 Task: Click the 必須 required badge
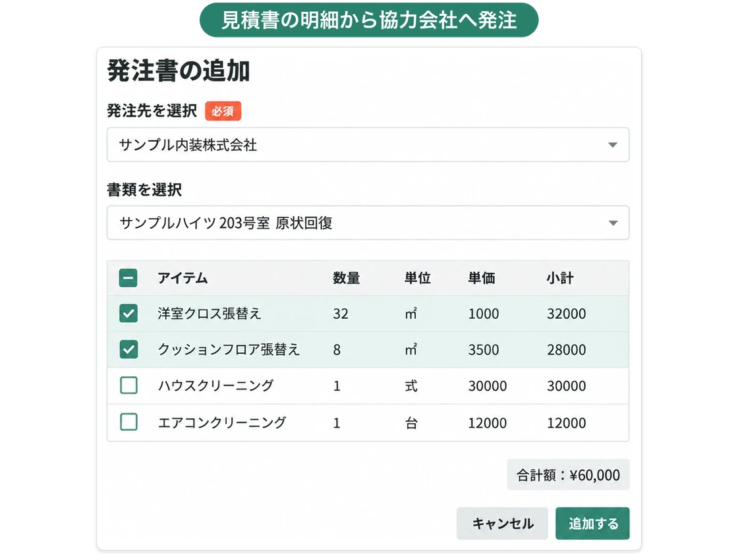[223, 111]
